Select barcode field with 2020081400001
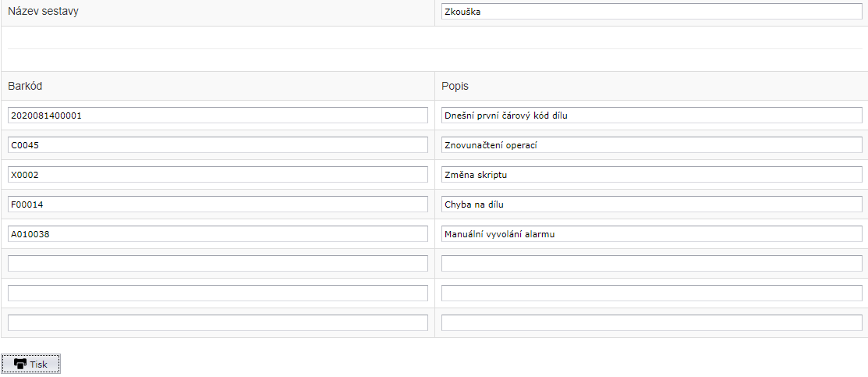 (218, 116)
